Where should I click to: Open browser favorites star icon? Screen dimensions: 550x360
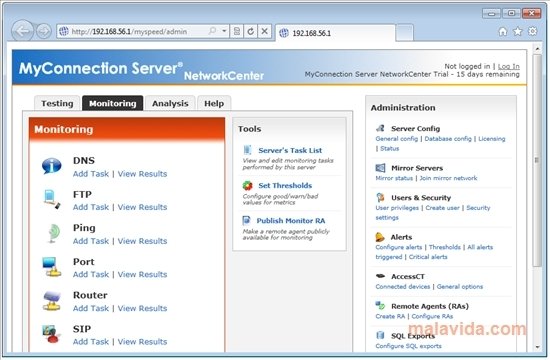tap(518, 32)
